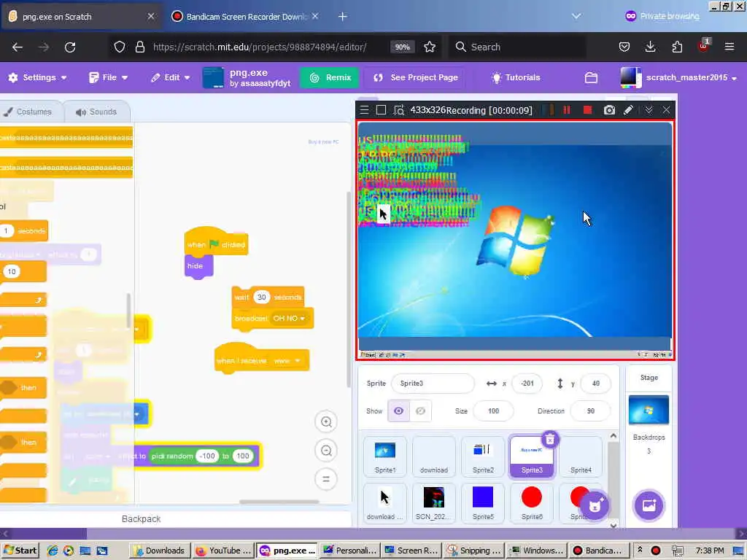
Task: Reload the current page
Action: point(70,47)
